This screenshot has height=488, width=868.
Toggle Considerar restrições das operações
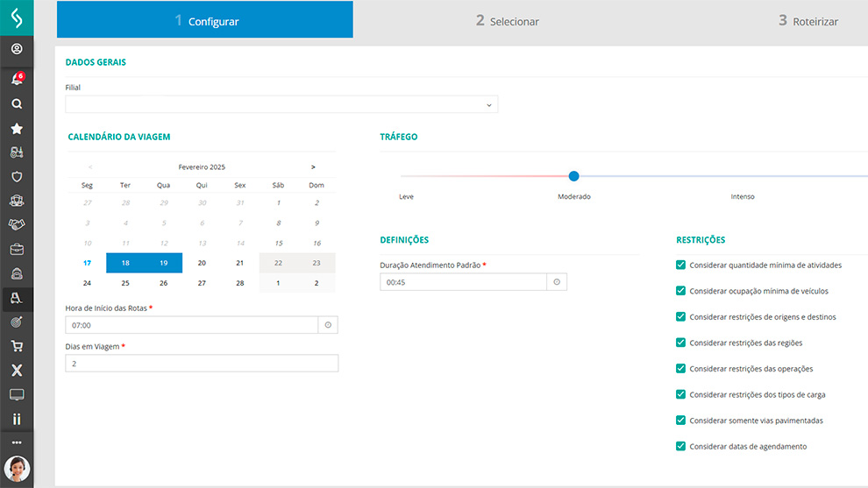pyautogui.click(x=681, y=369)
